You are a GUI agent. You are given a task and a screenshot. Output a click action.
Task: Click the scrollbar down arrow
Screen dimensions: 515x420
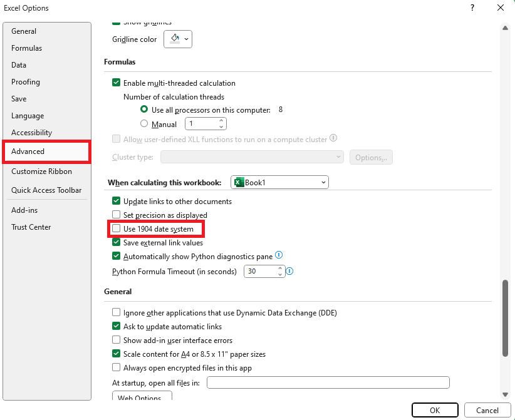(505, 394)
